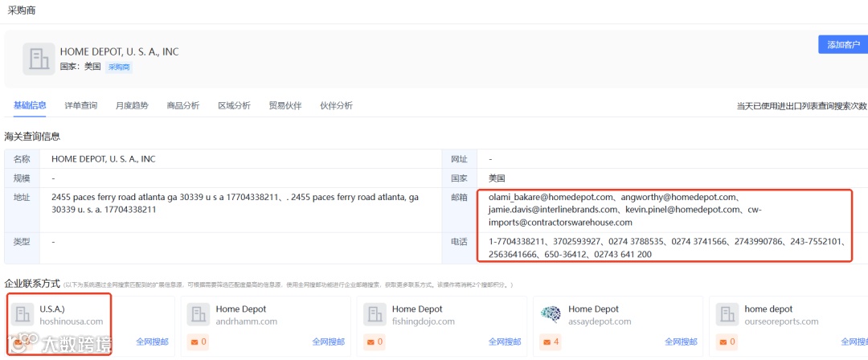Click the lowercase home depot card title
The image size is (868, 360).
click(768, 309)
